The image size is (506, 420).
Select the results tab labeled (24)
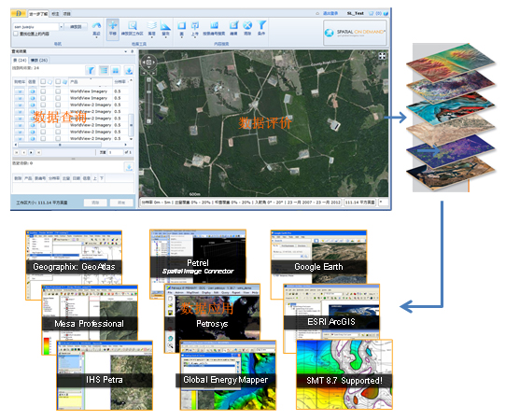(x=20, y=61)
